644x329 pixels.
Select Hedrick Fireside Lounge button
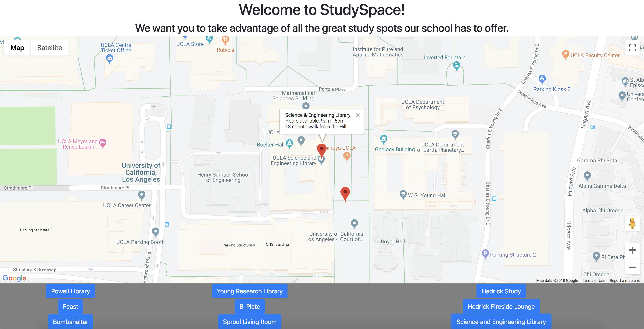pyautogui.click(x=501, y=307)
